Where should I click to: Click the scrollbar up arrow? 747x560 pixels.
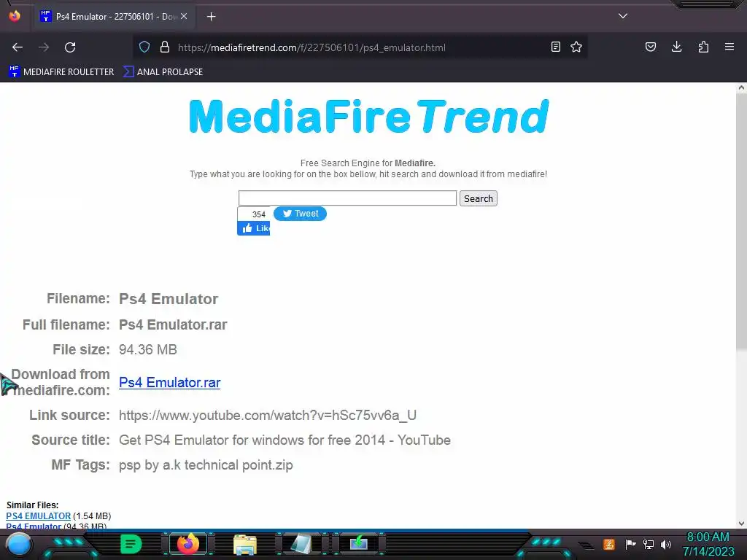(x=741, y=87)
